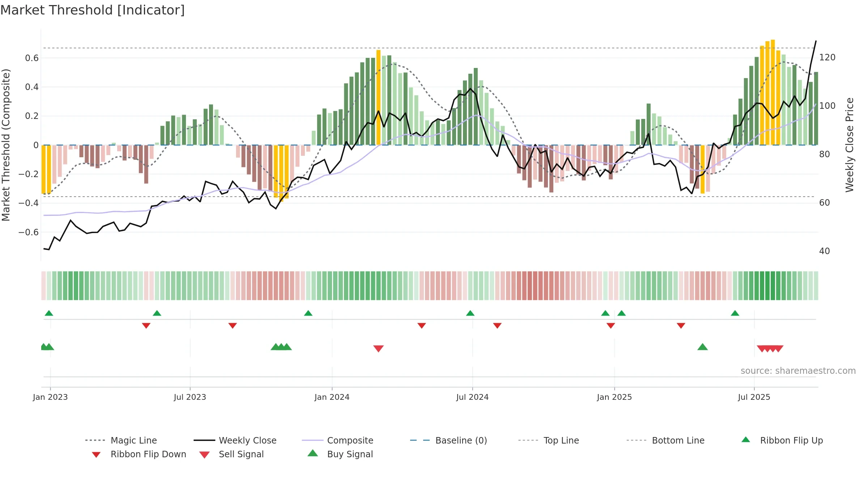This screenshot has height=488, width=868.
Task: Click the Jan 2025 x-axis label
Action: tap(614, 397)
